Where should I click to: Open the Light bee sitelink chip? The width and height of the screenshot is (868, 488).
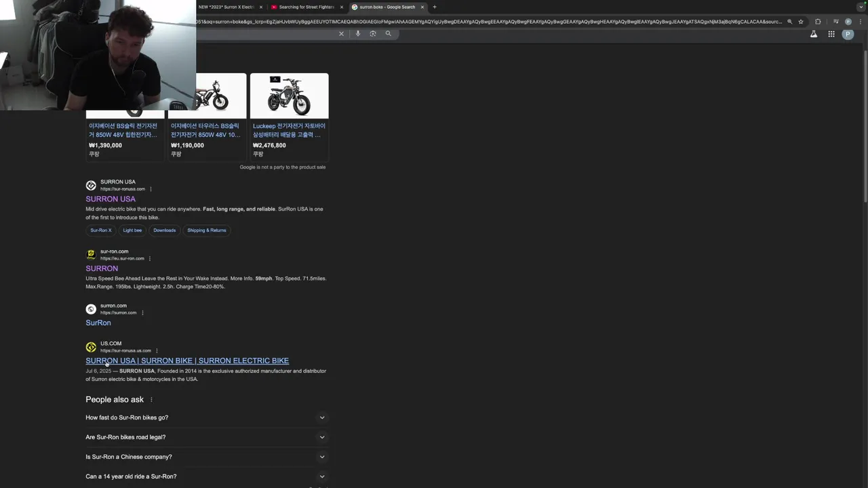click(x=132, y=230)
